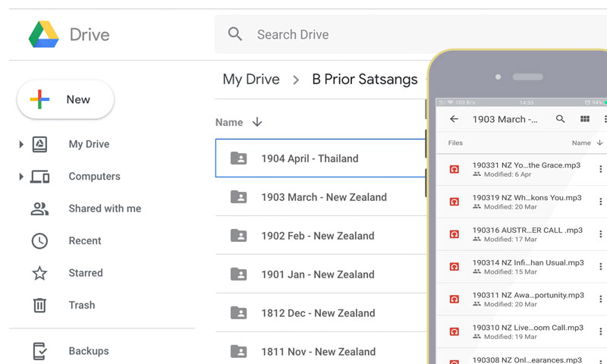607x364 pixels.
Task: Select folder 1903 March - New Zealand
Action: (320, 197)
